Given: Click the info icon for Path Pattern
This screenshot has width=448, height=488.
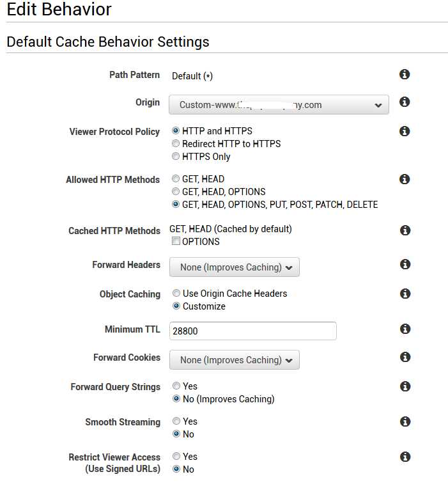Looking at the screenshot, I should pyautogui.click(x=404, y=75).
